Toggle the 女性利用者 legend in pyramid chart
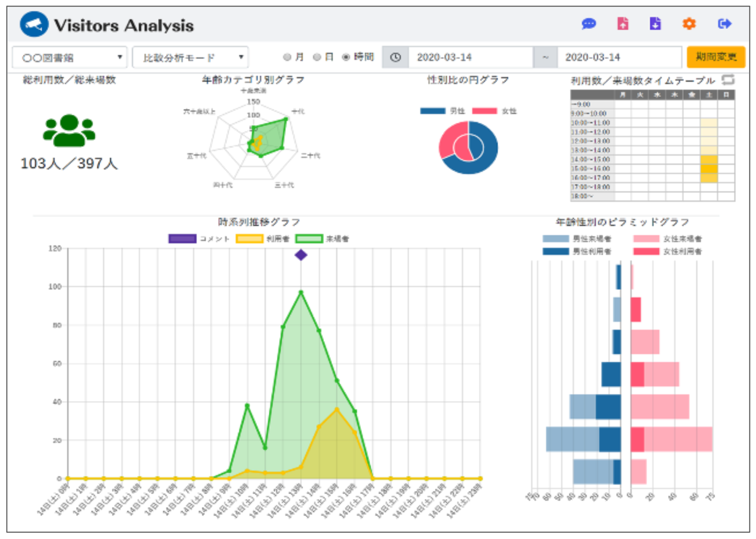This screenshot has width=756, height=539. (x=667, y=251)
